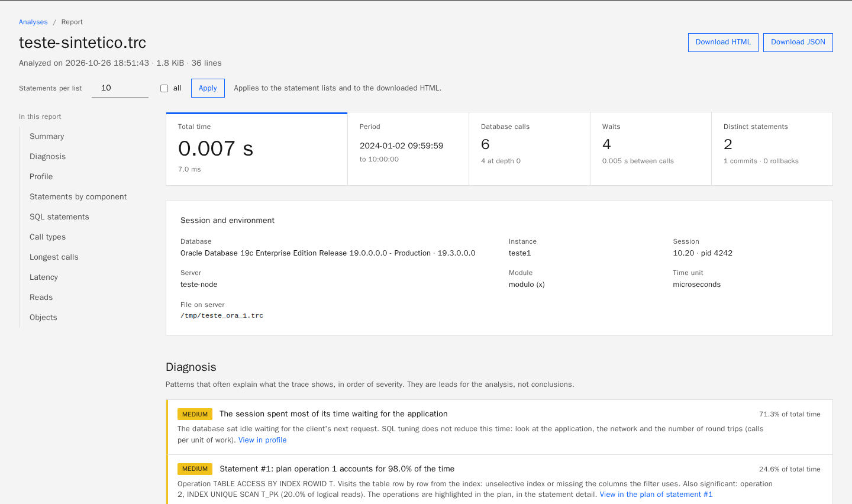The width and height of the screenshot is (852, 504).
Task: Open the Analyses breadcrumb link
Action: 33,22
